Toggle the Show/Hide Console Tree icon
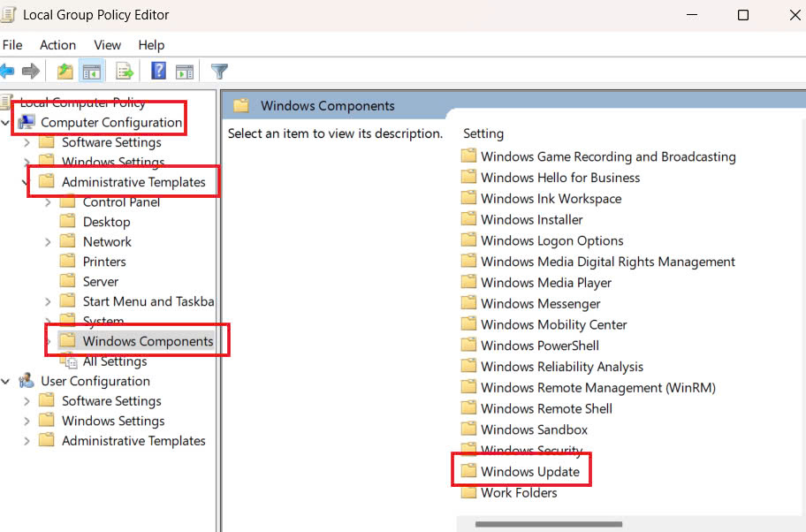The width and height of the screenshot is (806, 532). tap(91, 72)
